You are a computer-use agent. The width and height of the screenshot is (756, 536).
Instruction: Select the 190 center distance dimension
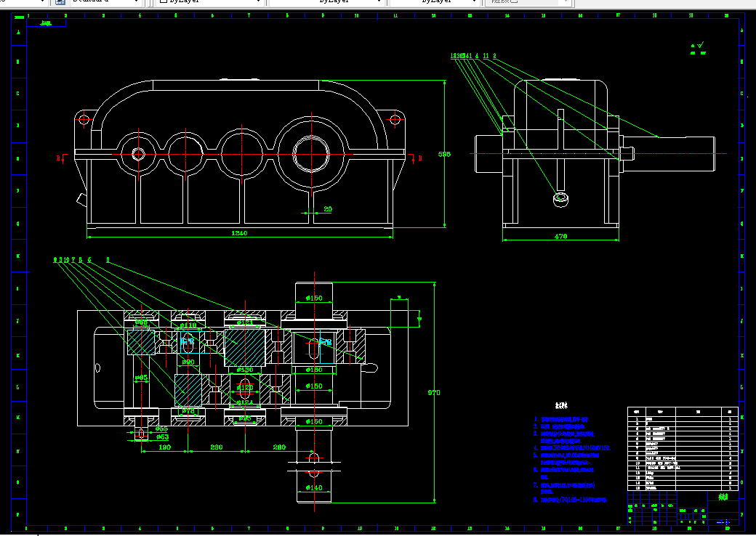click(164, 447)
